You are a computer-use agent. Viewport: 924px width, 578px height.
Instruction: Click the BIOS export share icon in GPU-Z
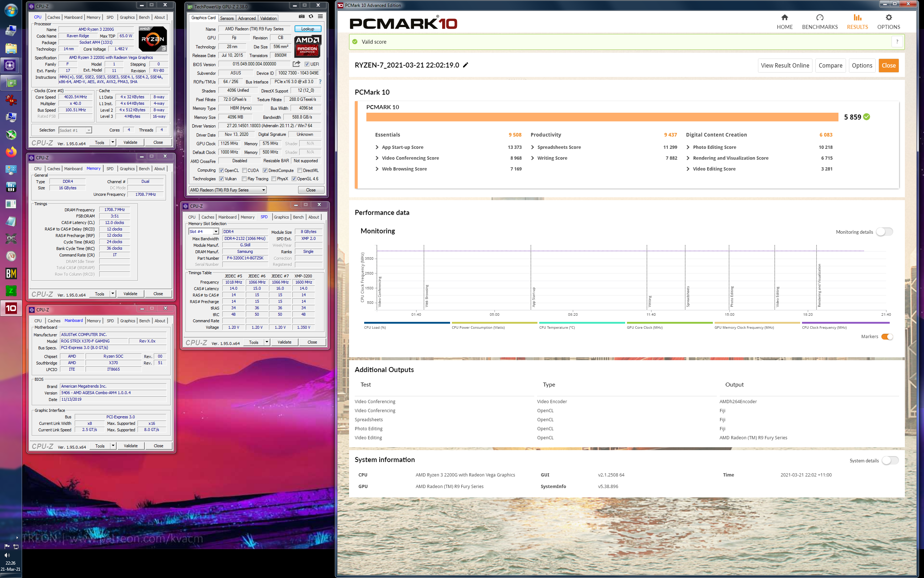(296, 64)
